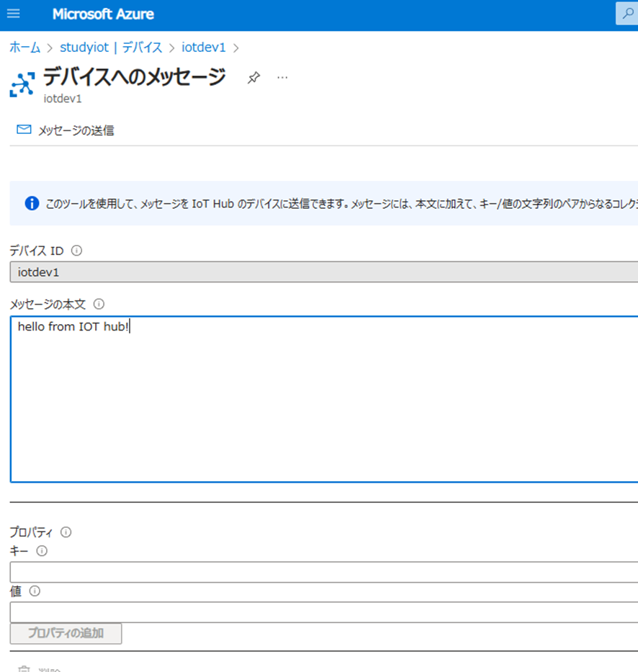Image resolution: width=638 pixels, height=672 pixels.
Task: Open studyiot | デバイス breadcrumb link
Action: 111,47
